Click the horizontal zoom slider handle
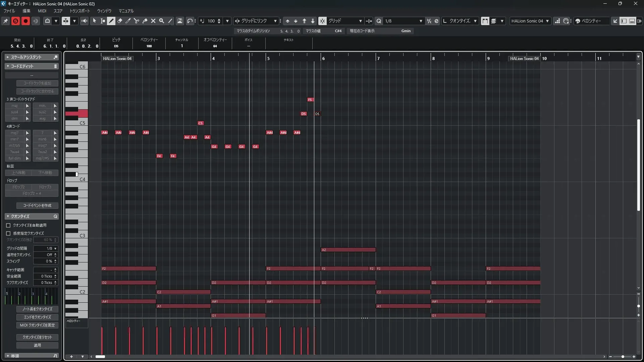The height and width of the screenshot is (362, 644). [623, 357]
